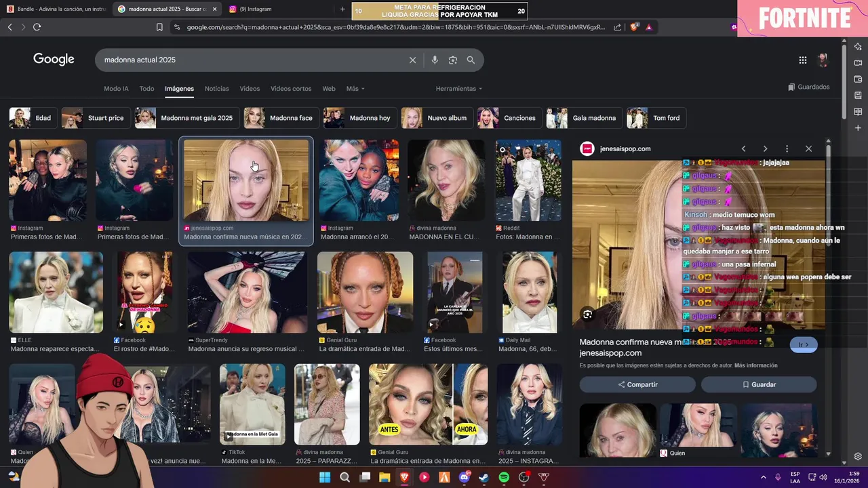868x488 pixels.
Task: Open Leo AI from the Brave sidebar
Action: point(858,47)
